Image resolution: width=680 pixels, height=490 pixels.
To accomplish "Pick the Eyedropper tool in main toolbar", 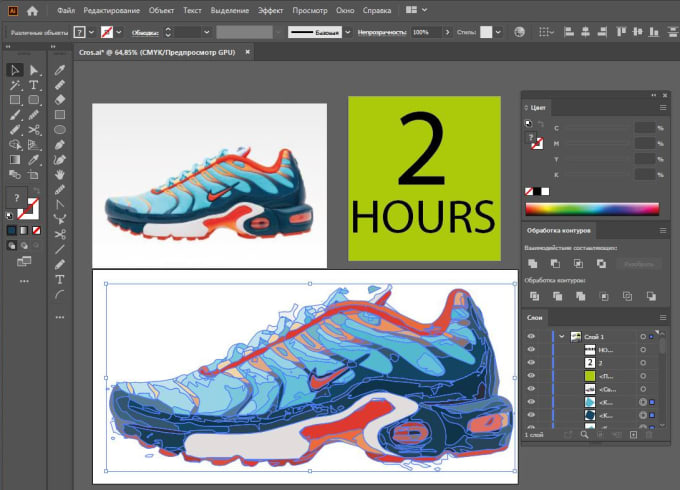I will click(34, 160).
